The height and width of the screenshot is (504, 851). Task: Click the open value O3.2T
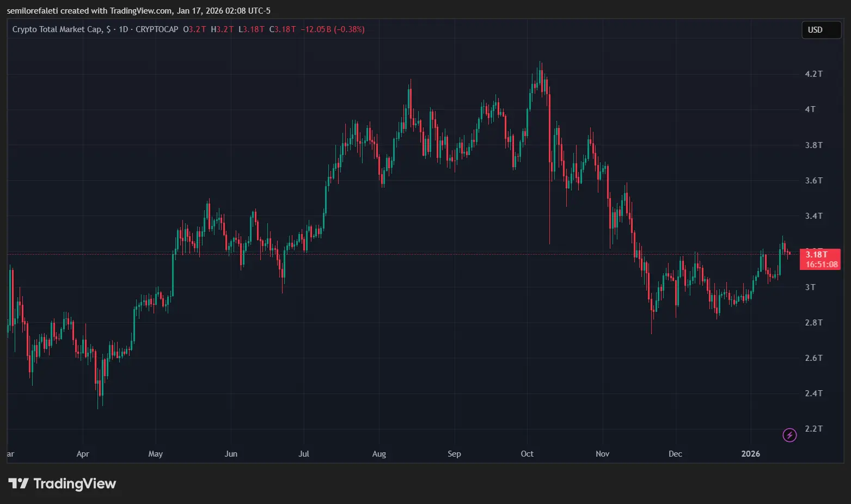(x=194, y=29)
